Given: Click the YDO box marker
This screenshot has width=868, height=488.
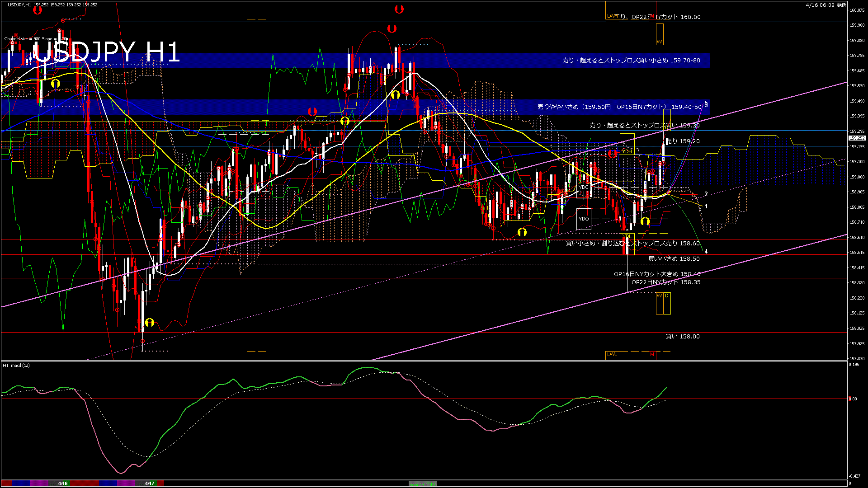Looking at the screenshot, I should coord(584,219).
